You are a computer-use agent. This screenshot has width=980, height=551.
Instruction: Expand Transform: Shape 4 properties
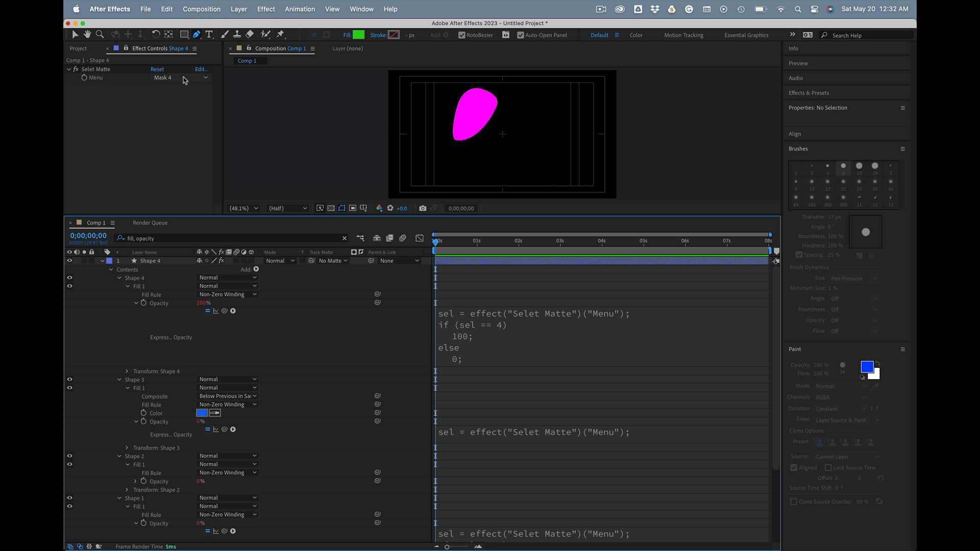point(127,371)
